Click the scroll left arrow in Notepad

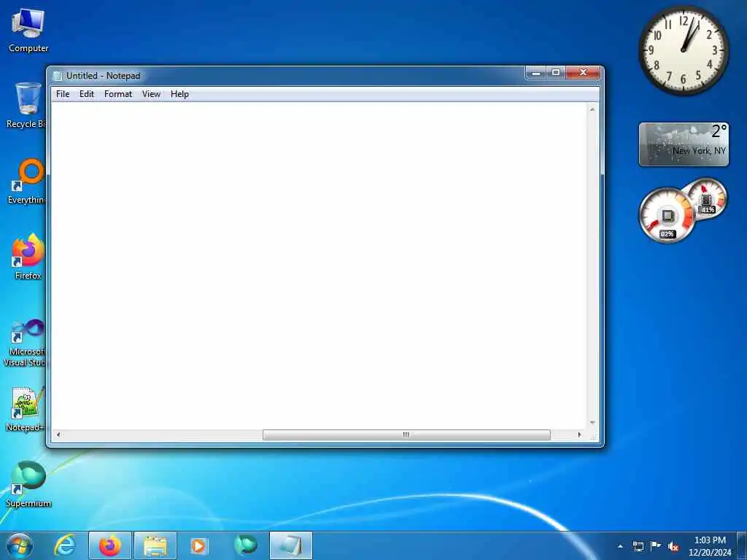58,435
